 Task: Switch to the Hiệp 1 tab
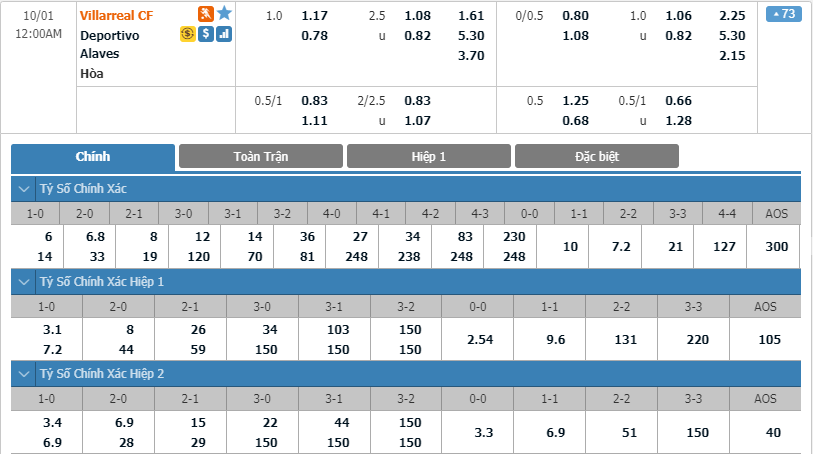click(429, 157)
